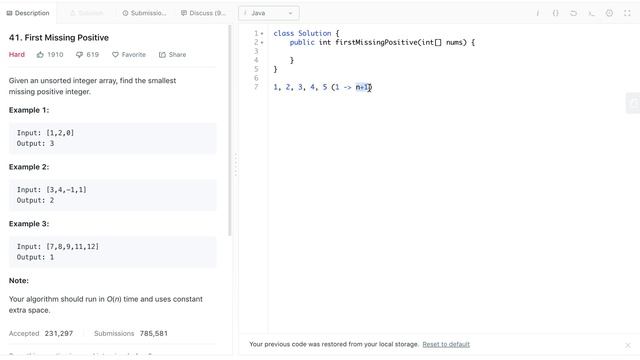Click line number 7 in gutter
The width and height of the screenshot is (640, 360).
click(x=256, y=87)
